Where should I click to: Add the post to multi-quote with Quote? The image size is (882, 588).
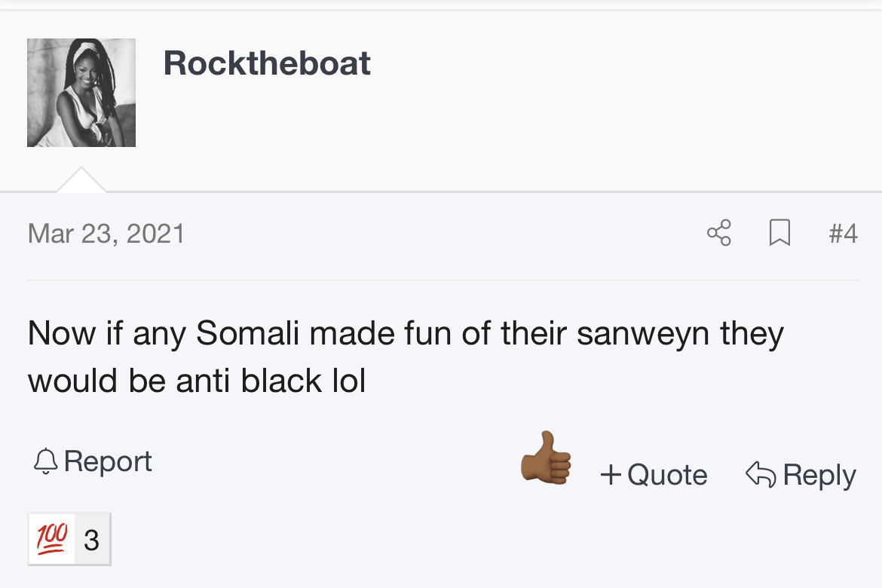tap(667, 474)
